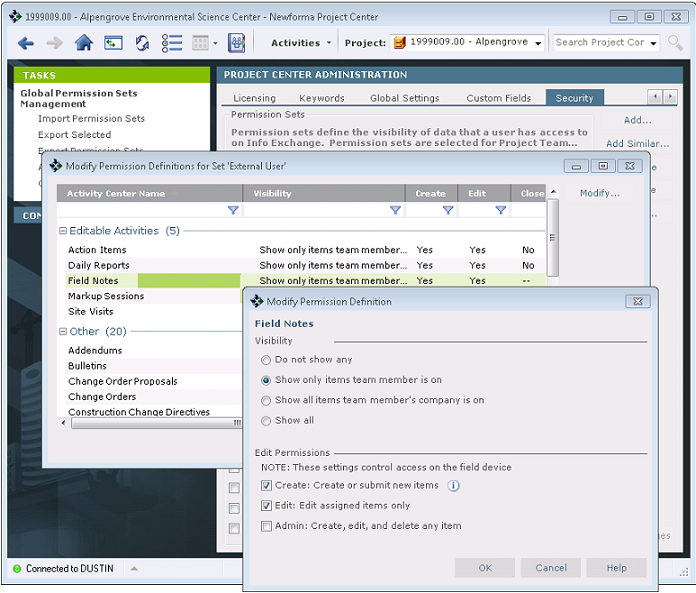
Task: Click the window transfer icon in toolbar
Action: tap(113, 43)
